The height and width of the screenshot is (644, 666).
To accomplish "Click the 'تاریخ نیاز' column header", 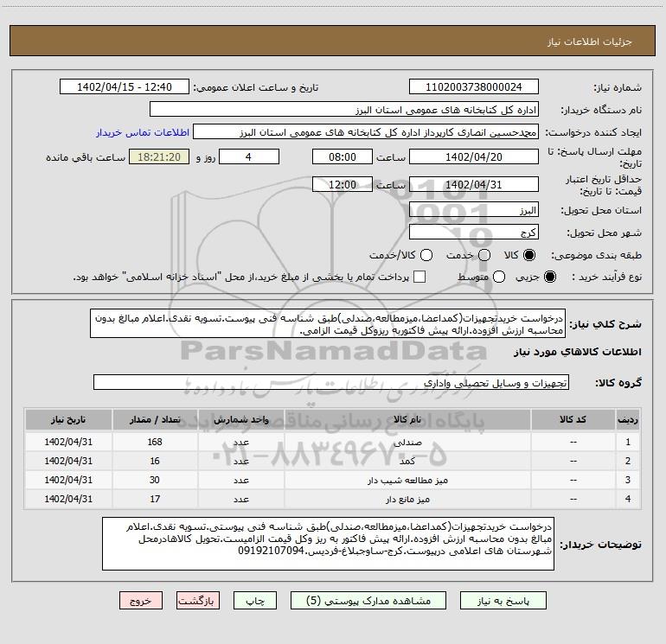I will (68, 419).
